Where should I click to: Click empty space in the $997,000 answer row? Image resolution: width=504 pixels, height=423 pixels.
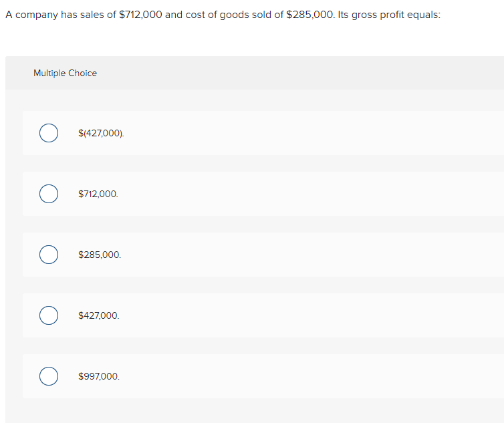[x=301, y=376]
